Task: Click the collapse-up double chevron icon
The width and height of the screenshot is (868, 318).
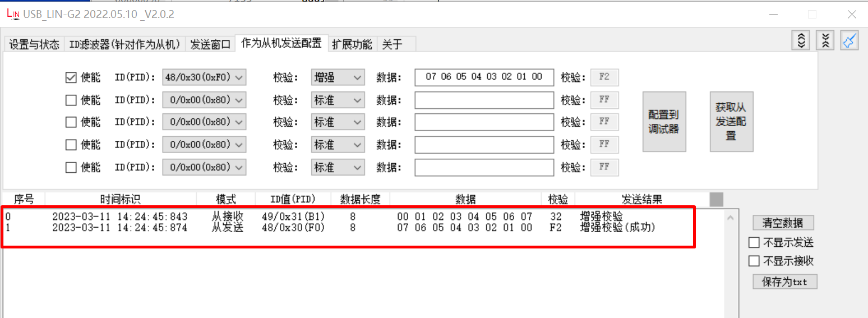Action: 801,40
